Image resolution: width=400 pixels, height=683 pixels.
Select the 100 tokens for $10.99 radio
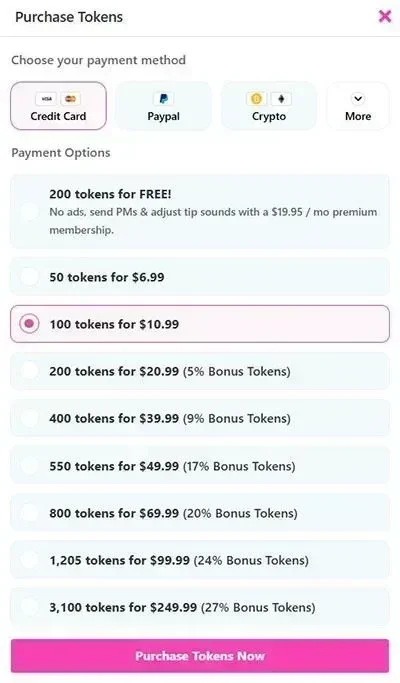29,324
